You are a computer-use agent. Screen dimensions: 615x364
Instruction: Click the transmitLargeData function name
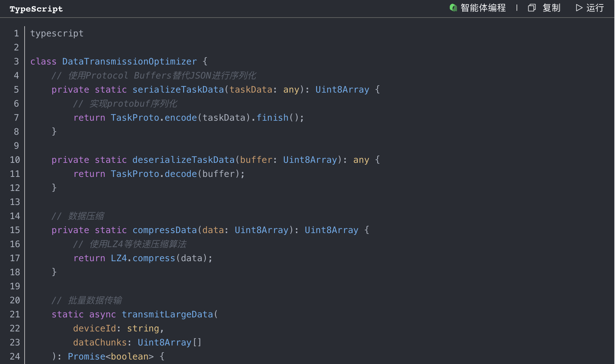coord(167,314)
